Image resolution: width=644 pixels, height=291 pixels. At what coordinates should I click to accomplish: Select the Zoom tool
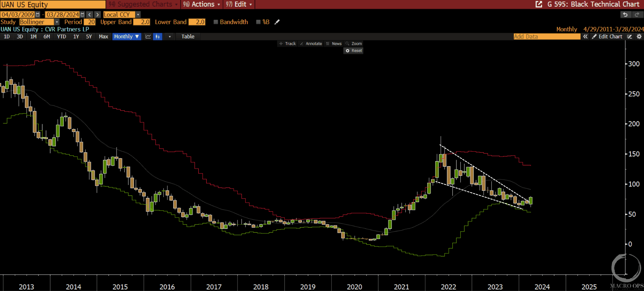[x=353, y=44]
